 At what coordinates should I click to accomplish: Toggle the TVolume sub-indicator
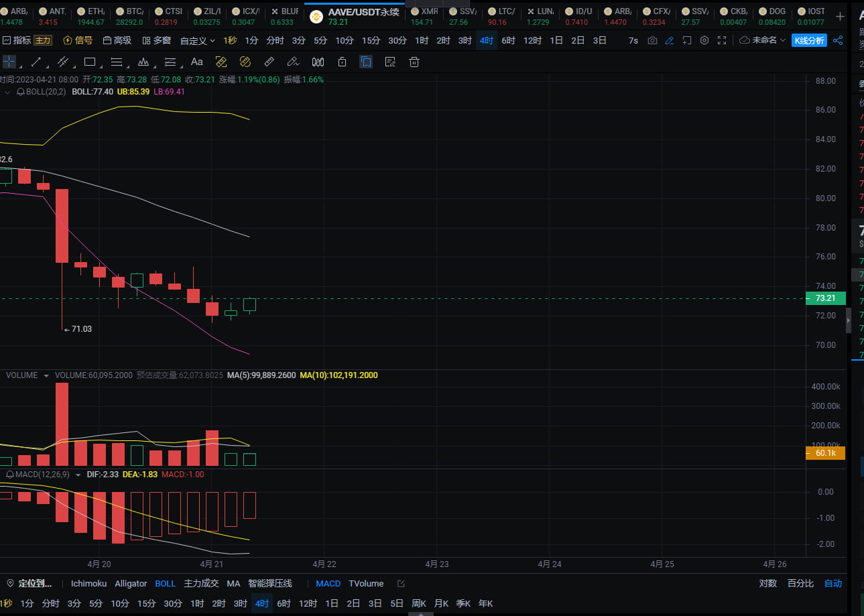pos(366,583)
